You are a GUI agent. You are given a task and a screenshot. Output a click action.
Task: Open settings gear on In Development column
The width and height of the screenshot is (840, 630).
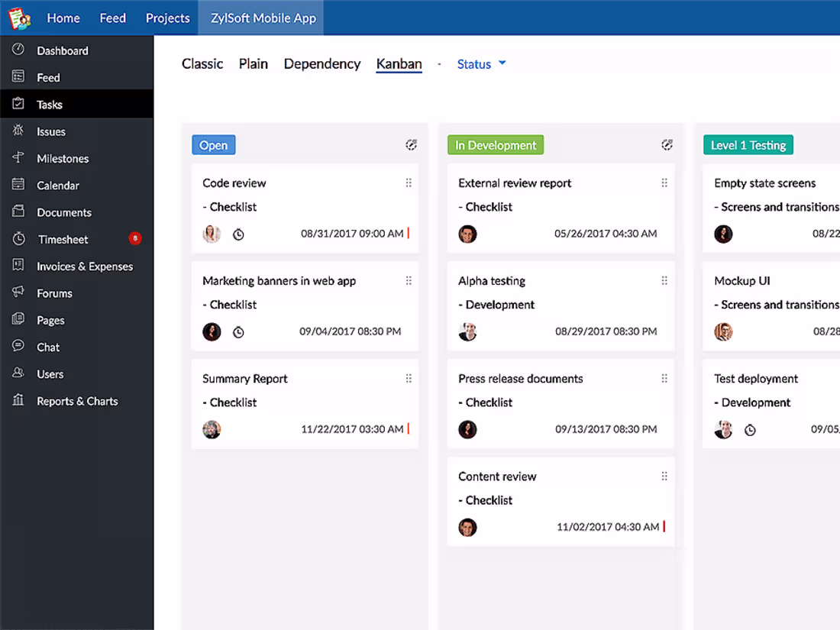click(x=667, y=144)
